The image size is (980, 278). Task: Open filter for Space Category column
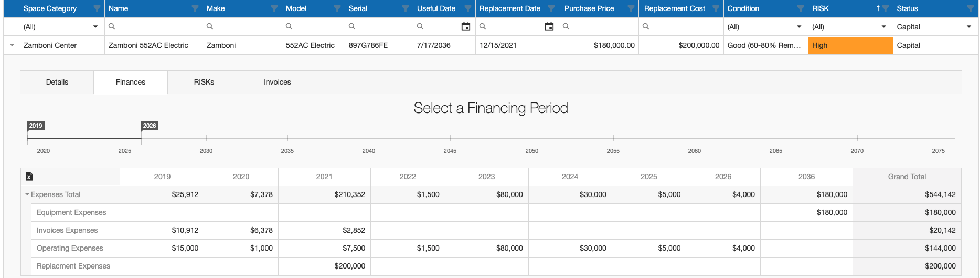pos(97,8)
